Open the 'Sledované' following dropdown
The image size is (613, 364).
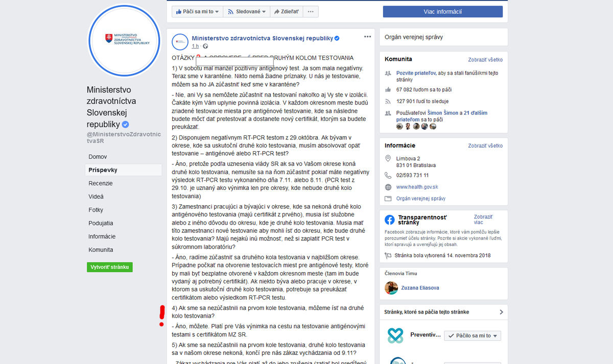[247, 12]
